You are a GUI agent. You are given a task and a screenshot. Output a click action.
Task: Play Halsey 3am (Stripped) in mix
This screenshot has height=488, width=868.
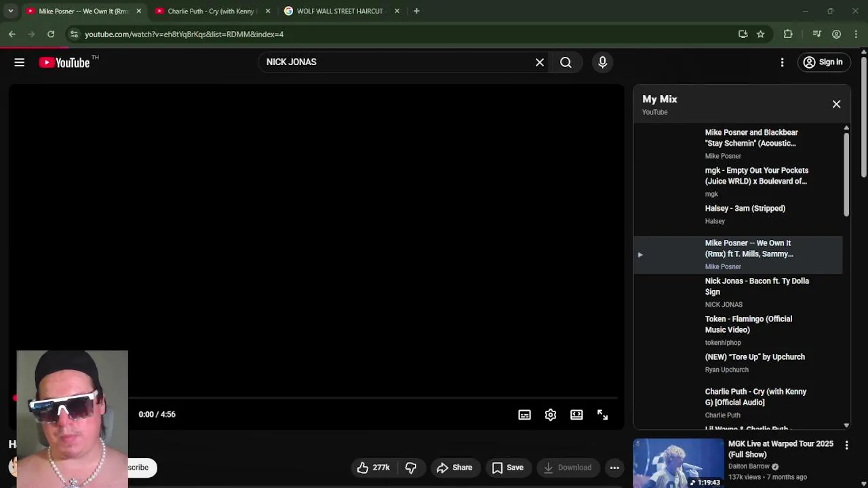click(x=738, y=214)
